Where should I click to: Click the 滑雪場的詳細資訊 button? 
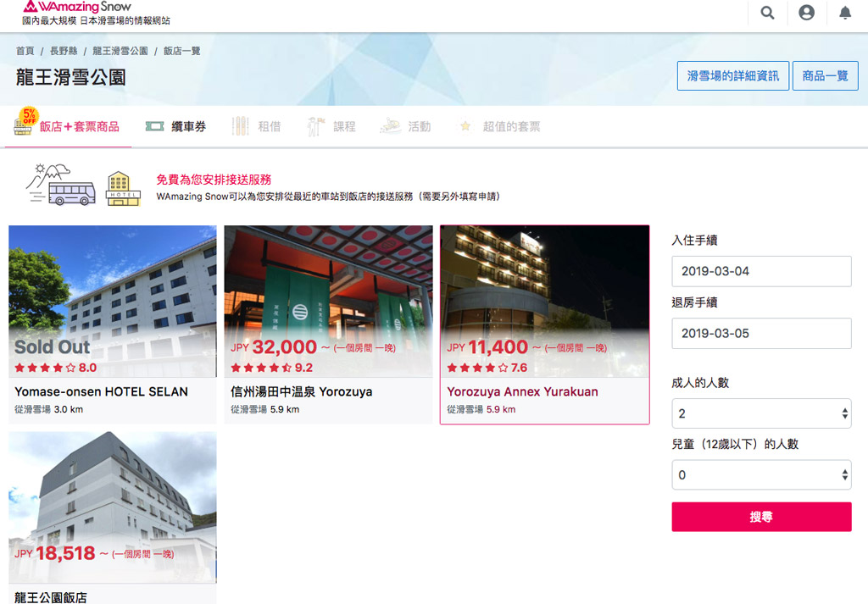tap(732, 75)
